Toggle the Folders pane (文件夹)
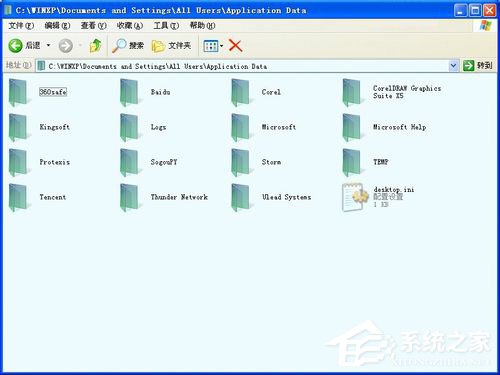This screenshot has height=375, width=500. [171, 46]
